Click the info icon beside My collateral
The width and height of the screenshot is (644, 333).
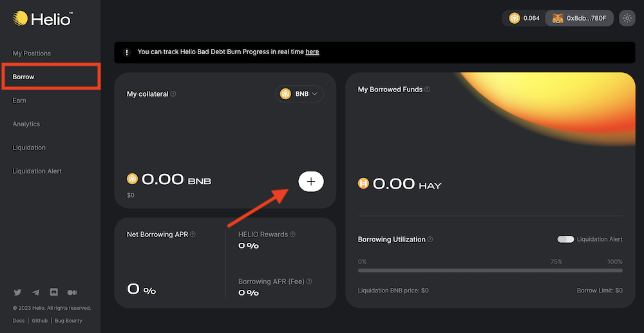pos(173,94)
